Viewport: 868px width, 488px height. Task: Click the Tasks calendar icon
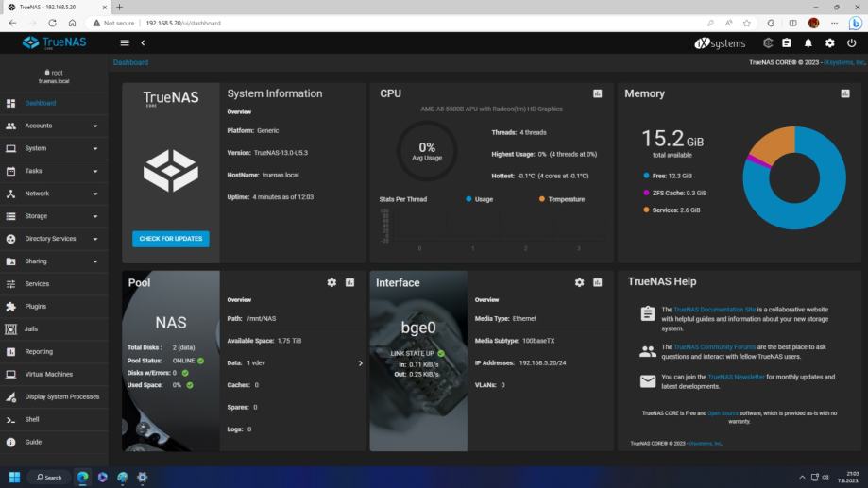pyautogui.click(x=10, y=171)
